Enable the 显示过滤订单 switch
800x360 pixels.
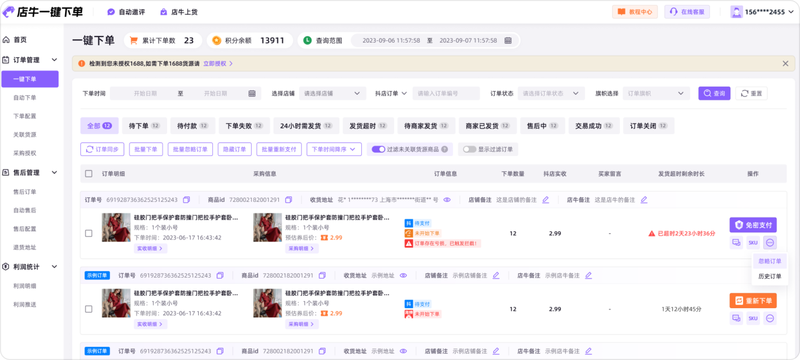coord(469,149)
